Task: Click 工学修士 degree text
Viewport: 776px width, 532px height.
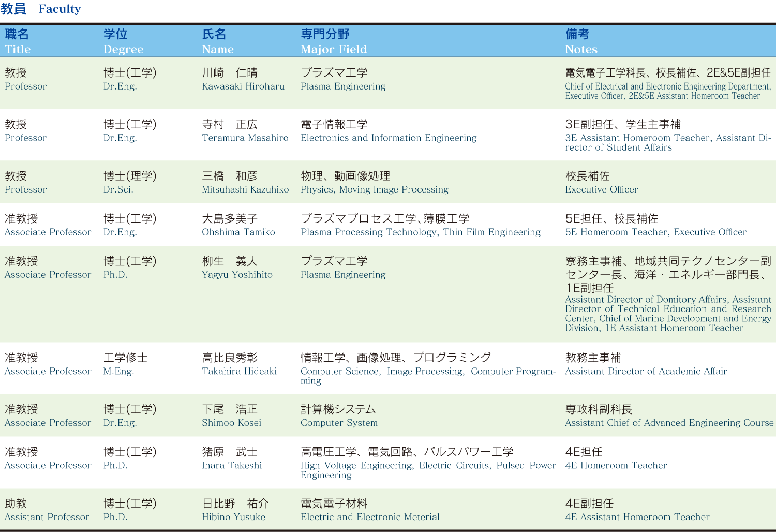Action: pyautogui.click(x=126, y=358)
